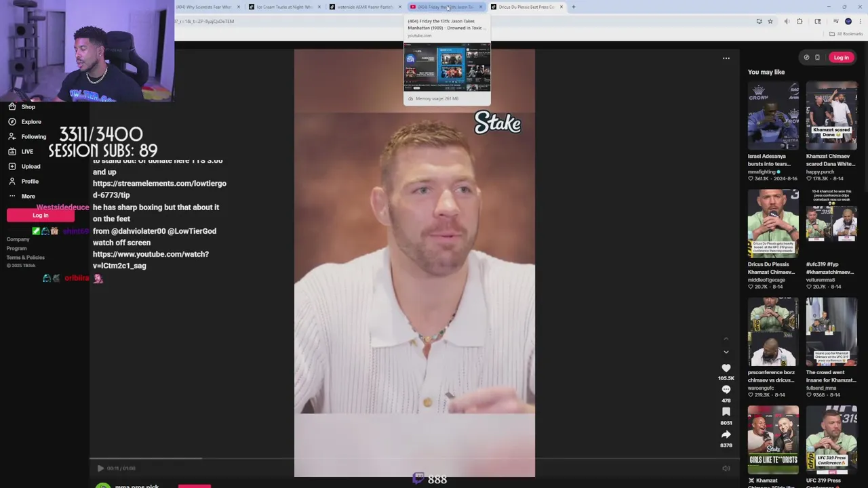Open 'Girls like te**orists' video thumbnail
868x488 pixels.
pyautogui.click(x=773, y=440)
